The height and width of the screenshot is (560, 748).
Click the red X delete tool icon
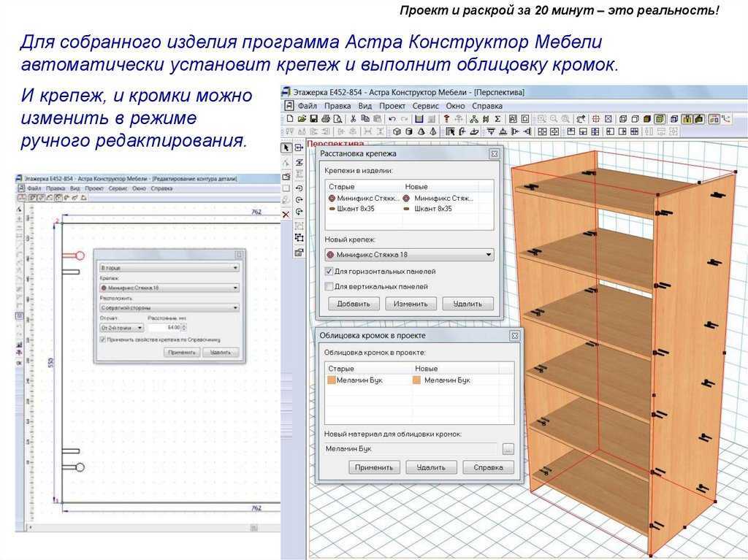pos(286,214)
